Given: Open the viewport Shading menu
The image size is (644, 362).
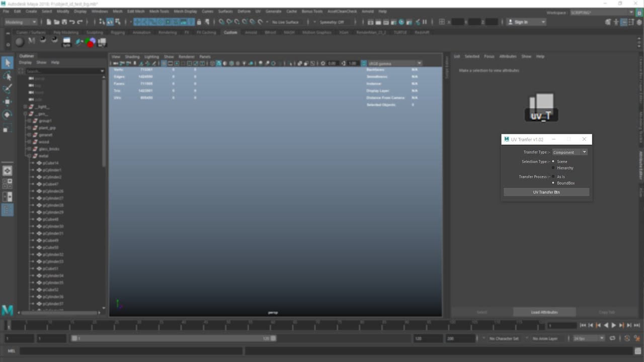Looking at the screenshot, I should pos(132,57).
